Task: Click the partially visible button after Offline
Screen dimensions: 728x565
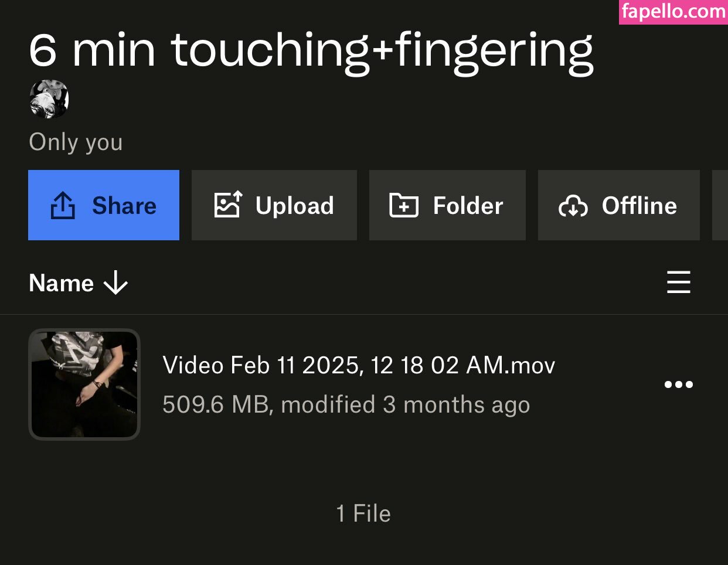Action: click(720, 205)
